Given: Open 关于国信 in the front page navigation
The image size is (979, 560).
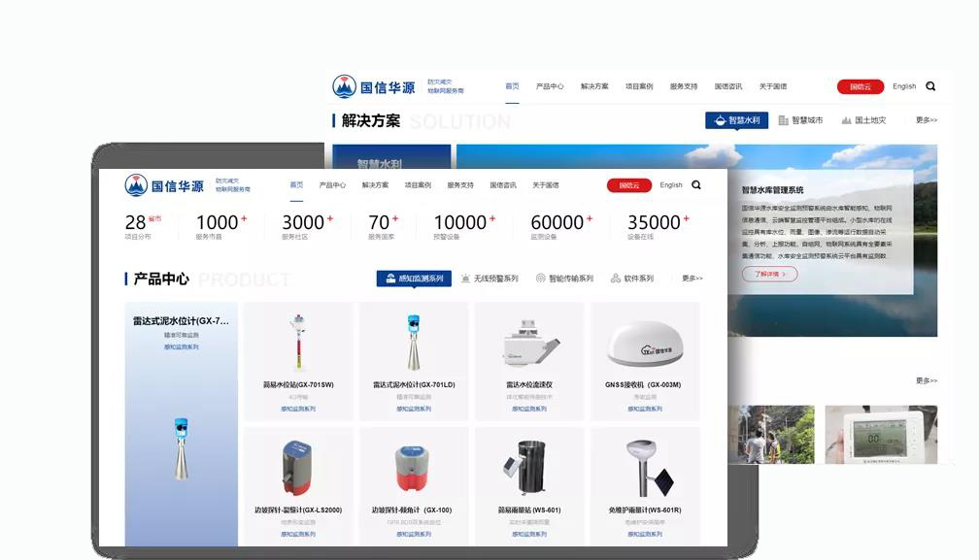Looking at the screenshot, I should [546, 185].
